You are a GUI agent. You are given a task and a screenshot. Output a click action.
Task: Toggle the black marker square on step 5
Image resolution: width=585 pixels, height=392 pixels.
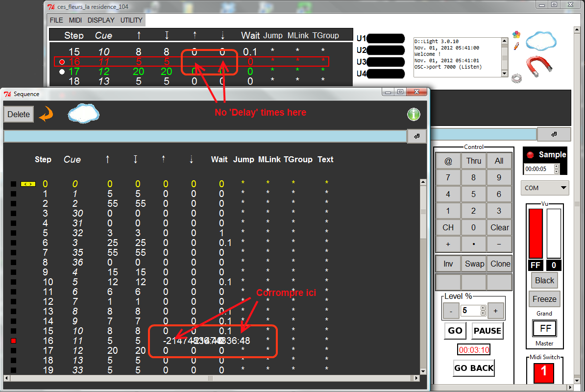pos(14,233)
